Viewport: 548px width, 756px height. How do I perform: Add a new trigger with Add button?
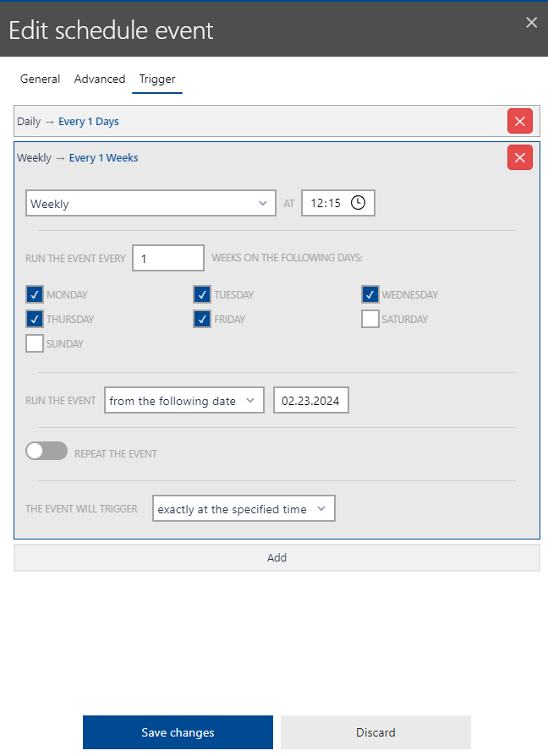(277, 558)
